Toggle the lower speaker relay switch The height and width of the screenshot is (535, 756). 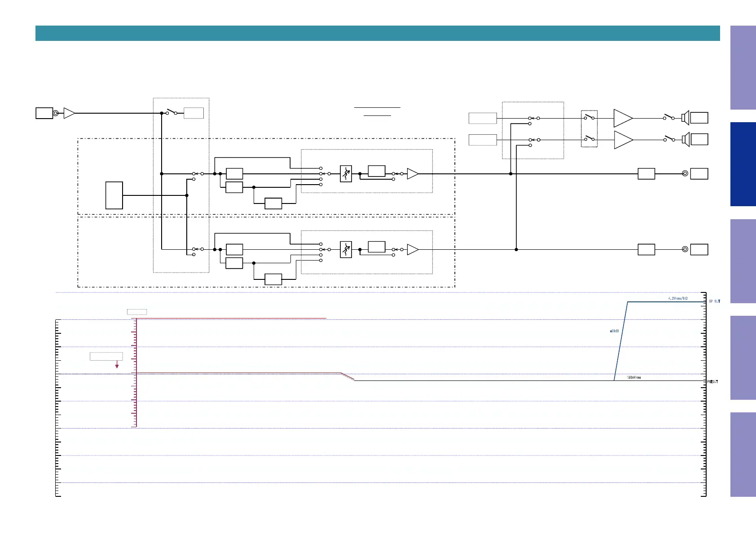[669, 139]
